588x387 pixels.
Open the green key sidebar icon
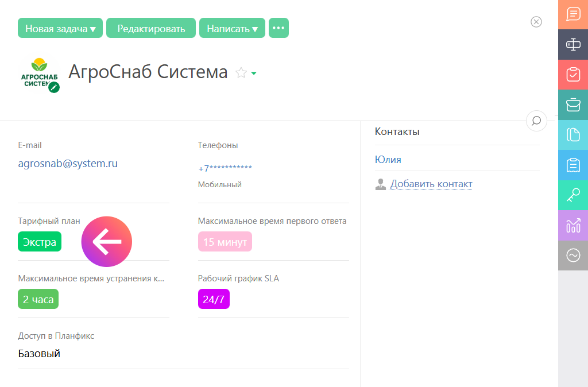click(x=573, y=195)
